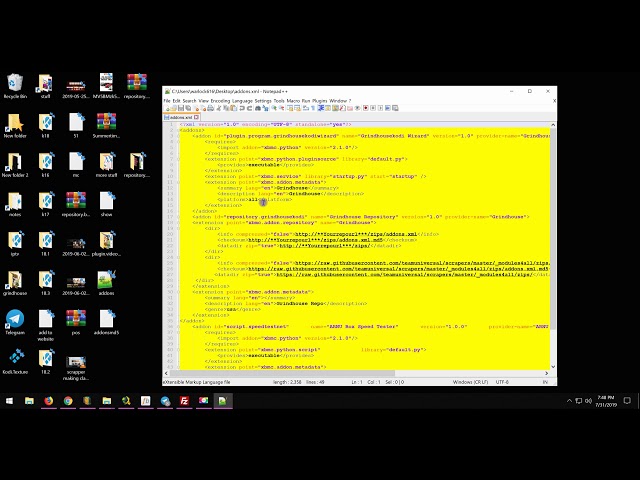
Task: Follow the http Yourrepourl addons.xml link on line 20
Action: tap(356, 234)
